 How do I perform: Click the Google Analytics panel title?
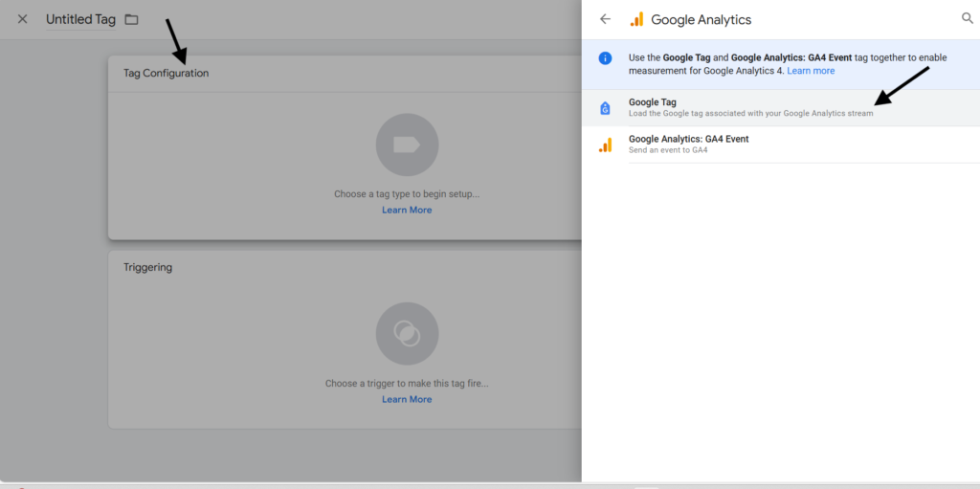tap(702, 19)
